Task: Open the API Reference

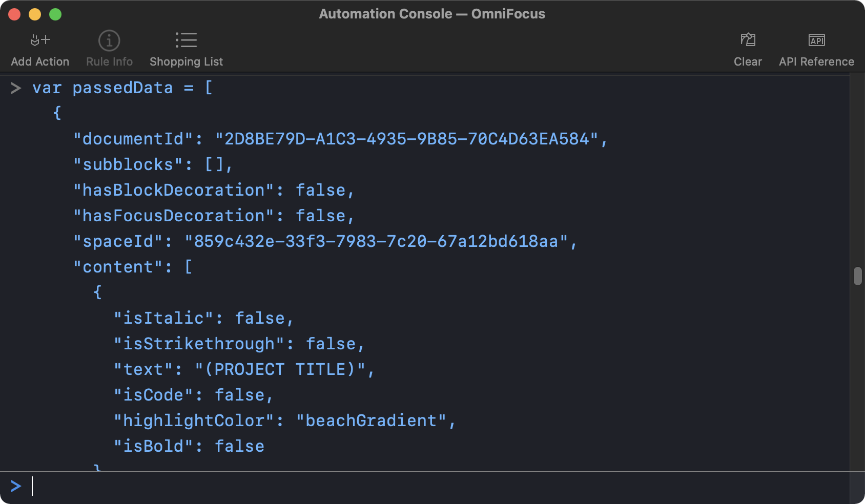Action: pos(816,40)
